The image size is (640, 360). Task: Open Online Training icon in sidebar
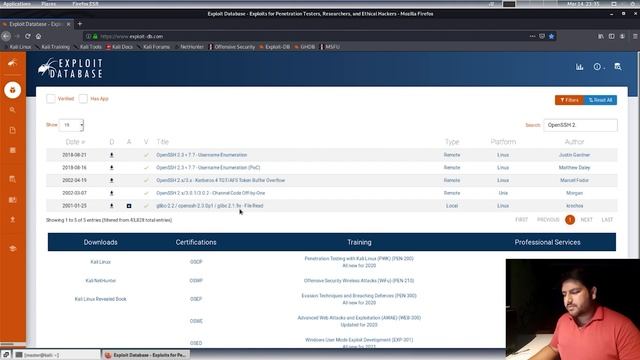point(13,248)
